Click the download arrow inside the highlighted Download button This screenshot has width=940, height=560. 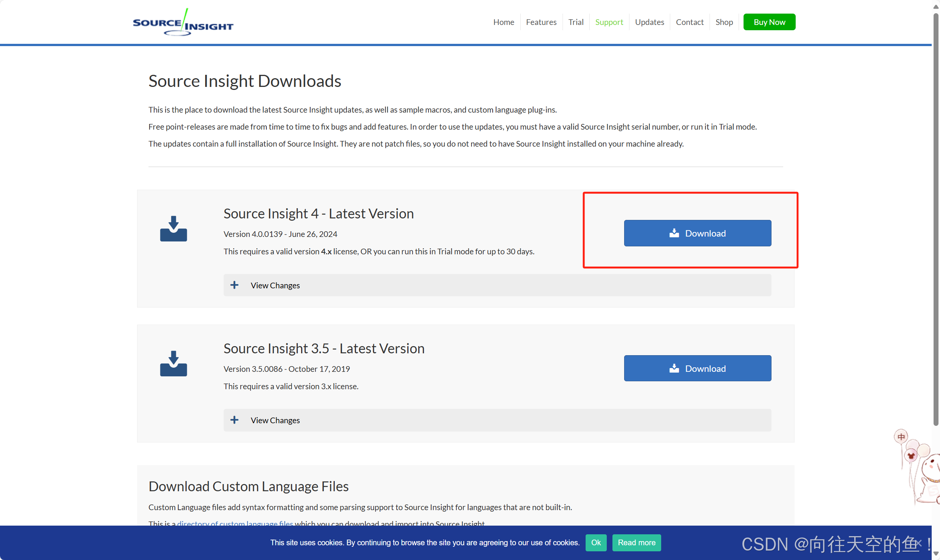674,233
